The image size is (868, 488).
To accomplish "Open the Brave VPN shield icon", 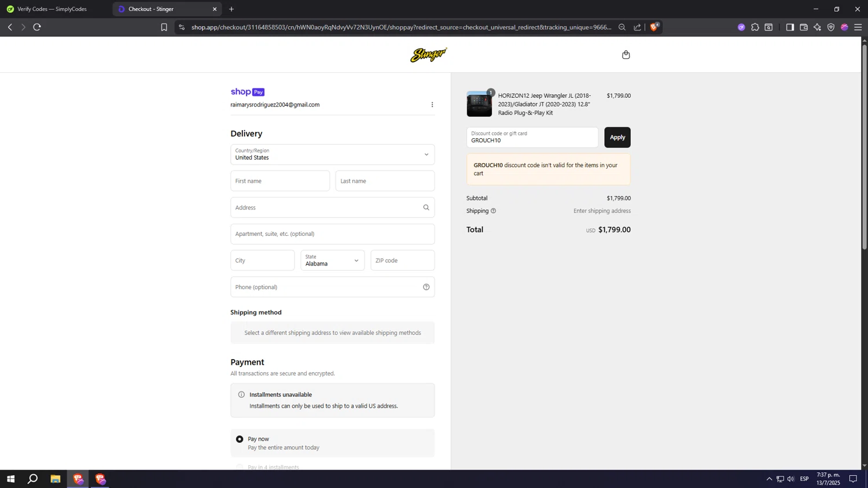I will pyautogui.click(x=831, y=27).
